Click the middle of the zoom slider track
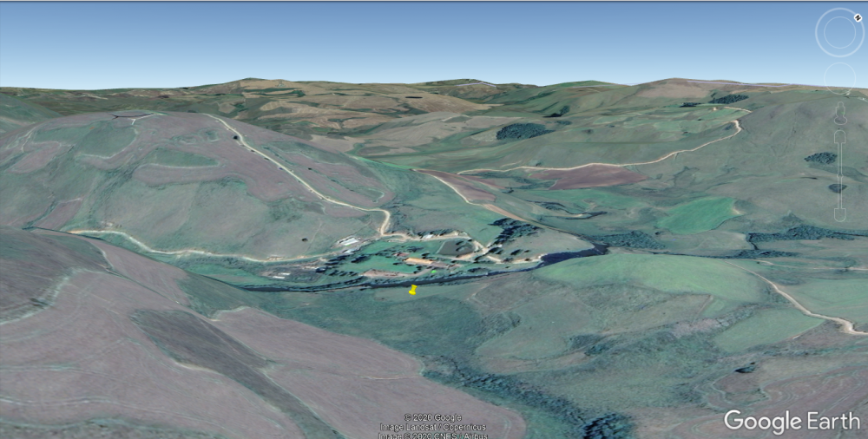Image resolution: width=868 pixels, height=439 pixels. coord(839,174)
